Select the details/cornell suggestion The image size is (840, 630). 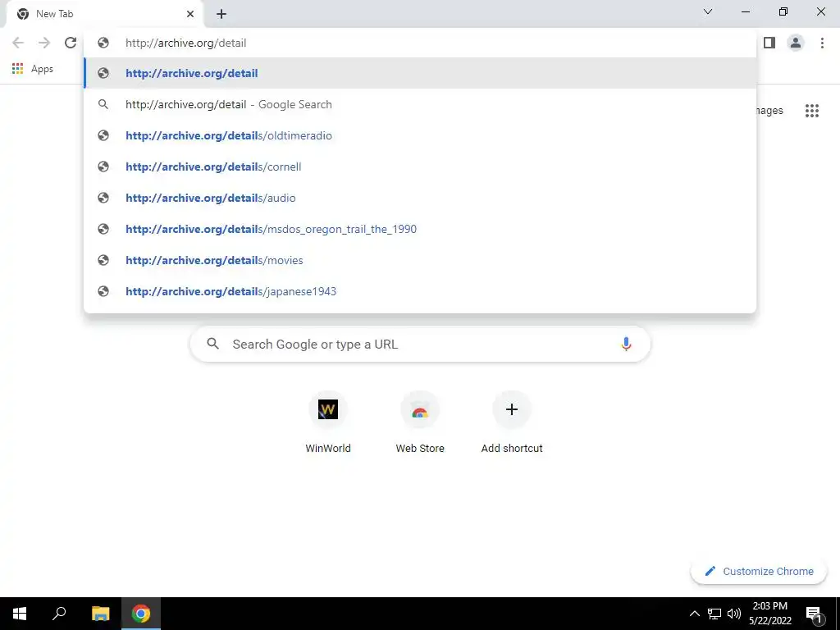[x=420, y=167]
